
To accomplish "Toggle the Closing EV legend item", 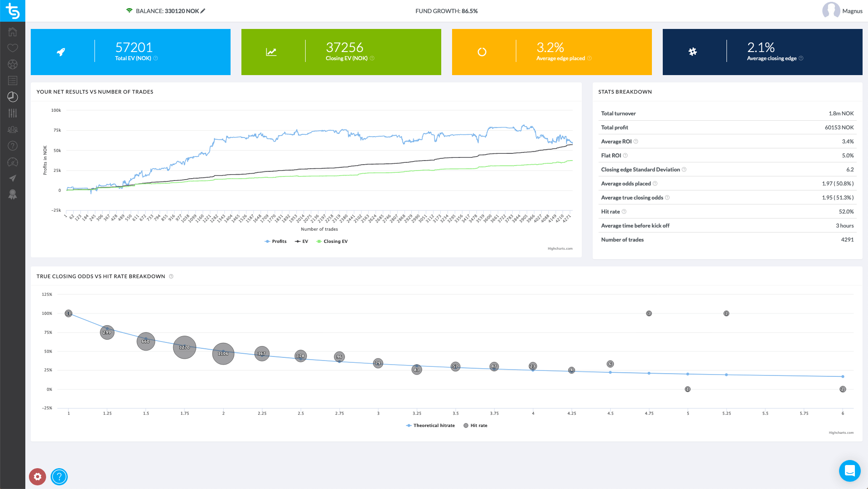I will pyautogui.click(x=332, y=242).
